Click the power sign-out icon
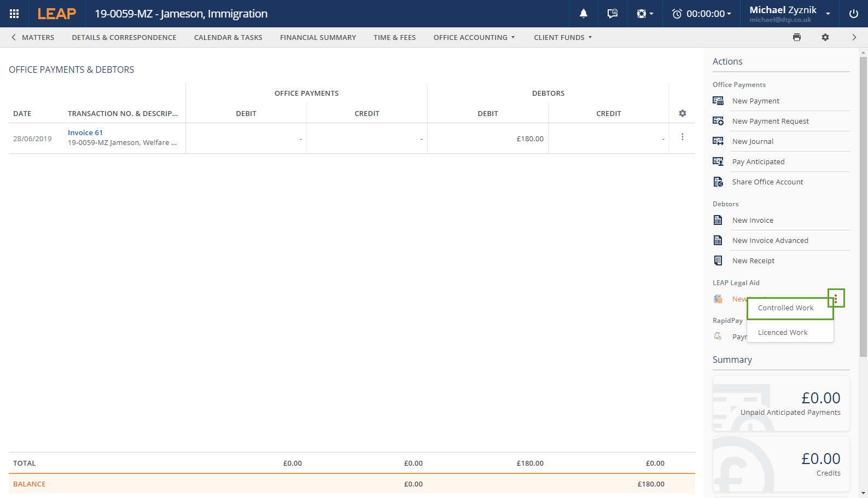The image size is (868, 498). pyautogui.click(x=853, y=14)
